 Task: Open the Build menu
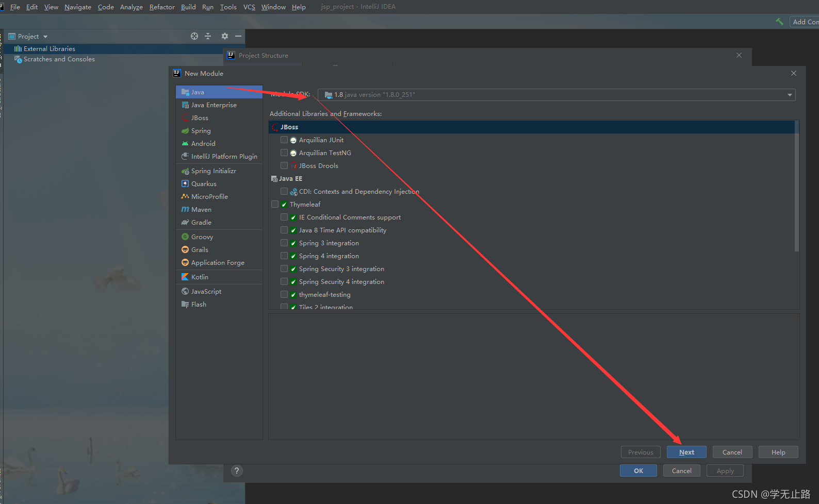tap(188, 7)
